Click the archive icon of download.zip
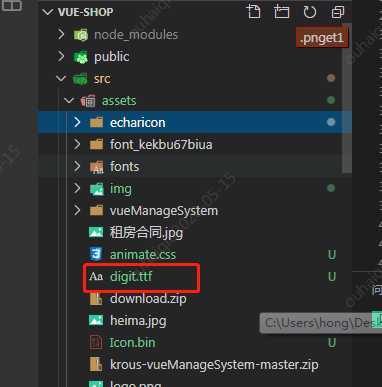382x387 pixels. pos(96,299)
